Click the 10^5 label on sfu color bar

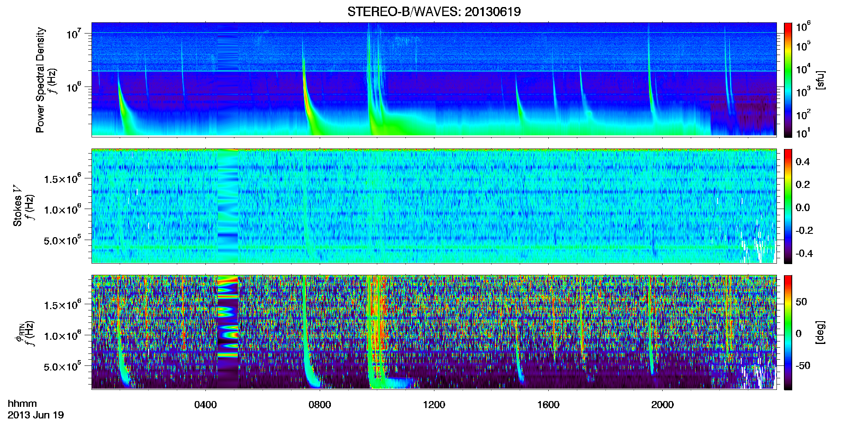803,46
